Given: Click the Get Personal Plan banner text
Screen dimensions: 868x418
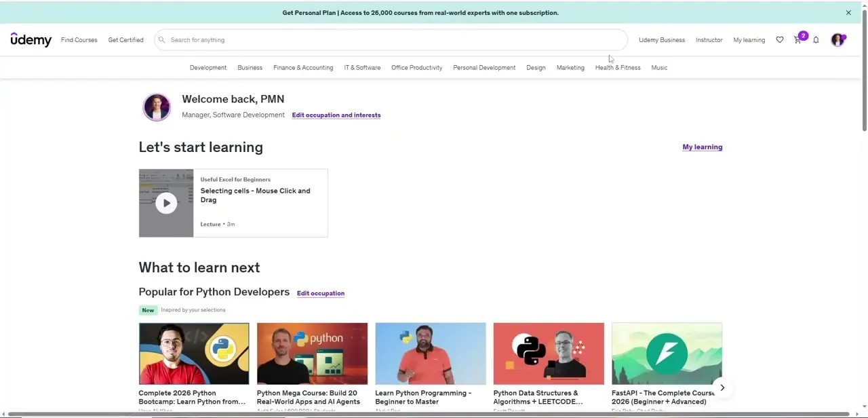Looking at the screenshot, I should [420, 13].
